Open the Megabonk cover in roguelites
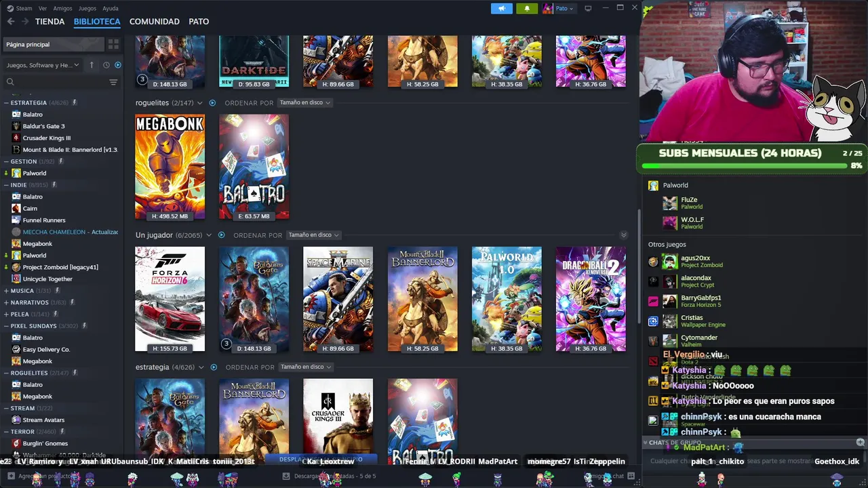The width and height of the screenshot is (868, 488). [x=170, y=167]
